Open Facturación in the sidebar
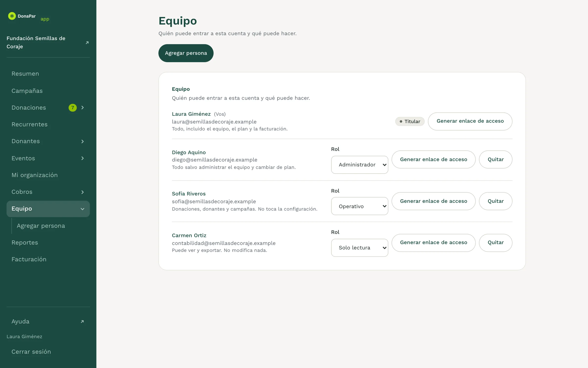This screenshot has height=368, width=588. coord(48,259)
